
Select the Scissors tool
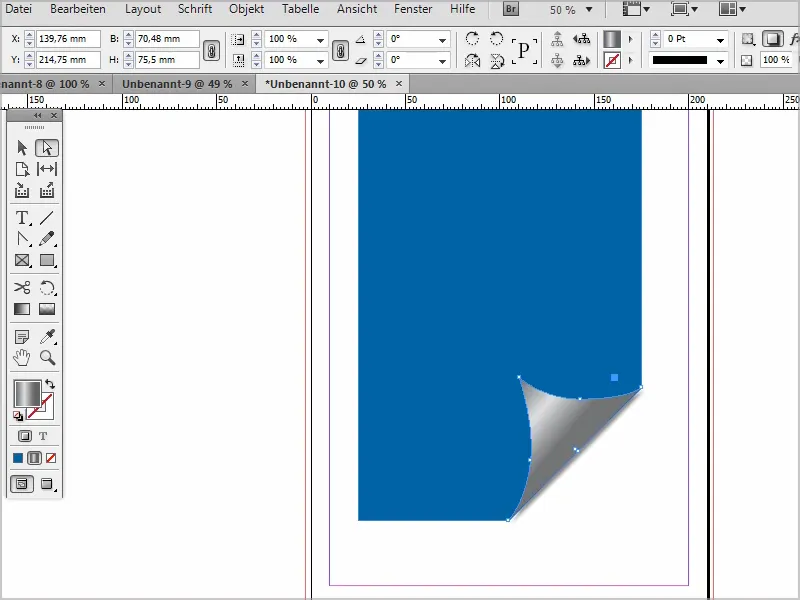point(22,288)
